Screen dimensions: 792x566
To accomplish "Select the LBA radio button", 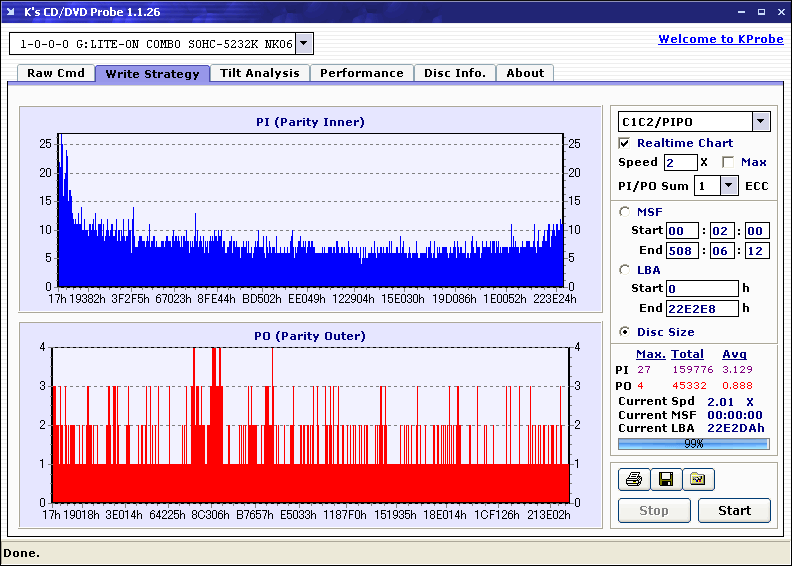I will tap(625, 270).
